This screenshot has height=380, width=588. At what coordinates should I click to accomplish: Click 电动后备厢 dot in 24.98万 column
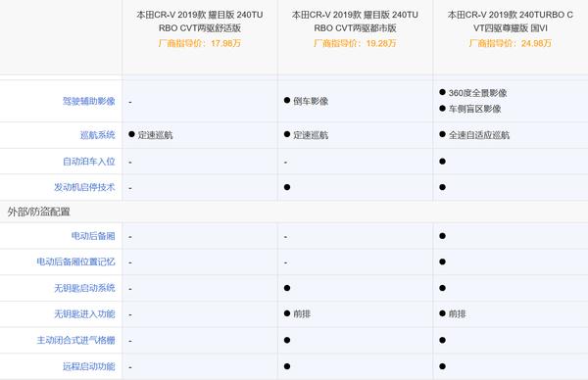443,236
